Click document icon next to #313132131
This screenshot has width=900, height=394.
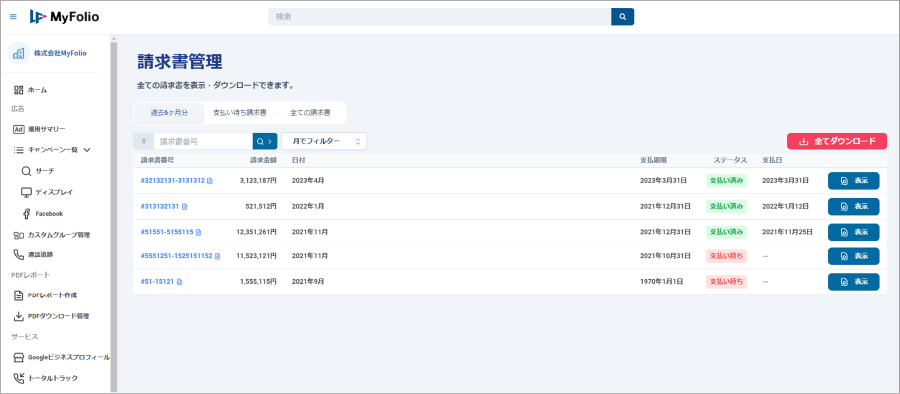[x=185, y=207]
